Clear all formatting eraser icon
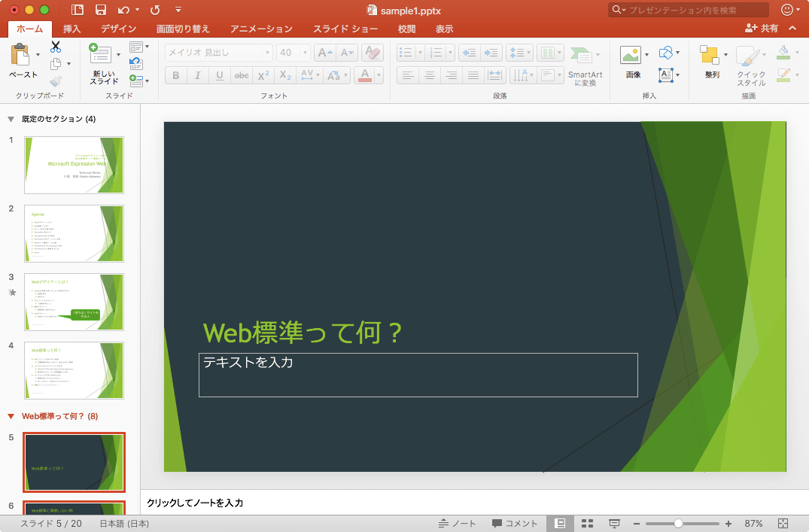Image resolution: width=809 pixels, height=532 pixels. pos(372,53)
